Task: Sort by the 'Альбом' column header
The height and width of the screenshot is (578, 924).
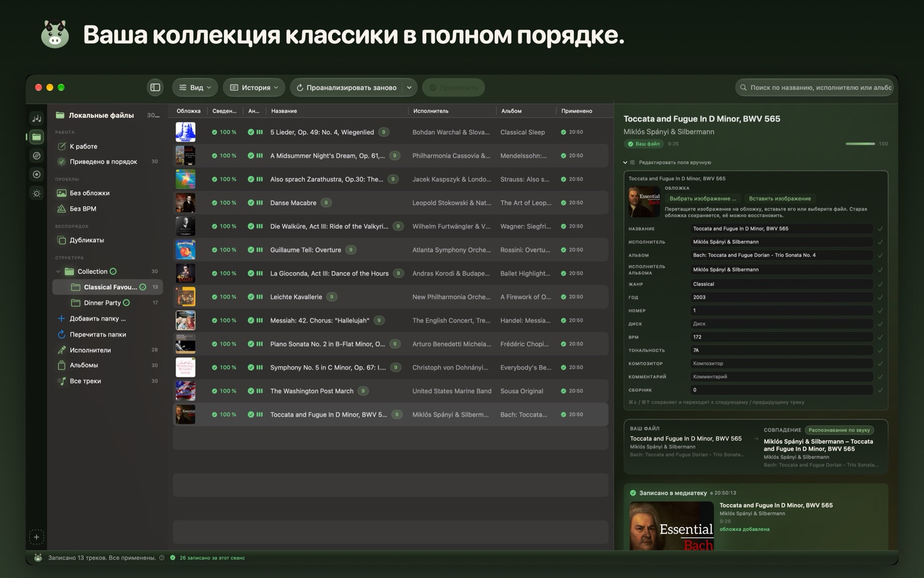Action: click(x=511, y=111)
